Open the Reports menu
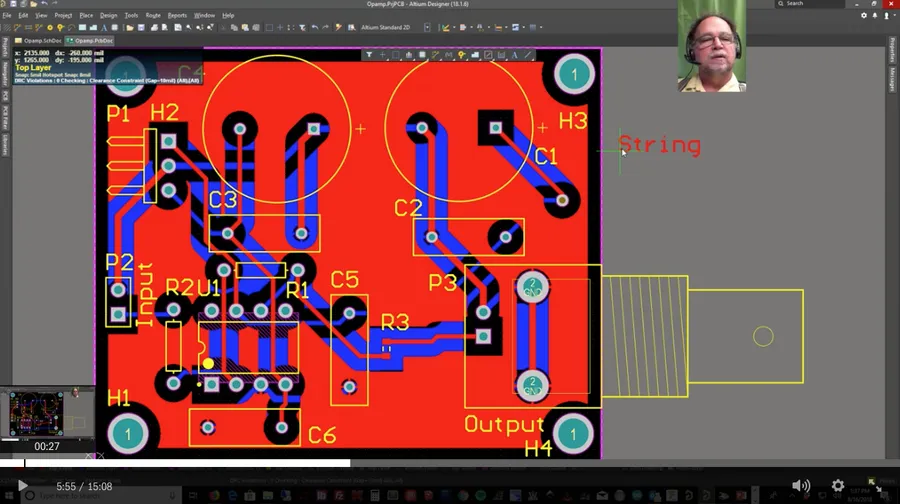This screenshot has height=504, width=900. pyautogui.click(x=177, y=15)
